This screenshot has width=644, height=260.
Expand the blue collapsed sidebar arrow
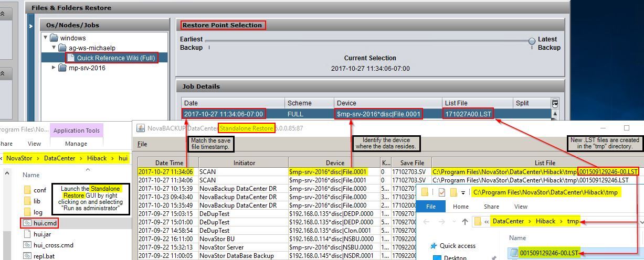click(x=31, y=25)
